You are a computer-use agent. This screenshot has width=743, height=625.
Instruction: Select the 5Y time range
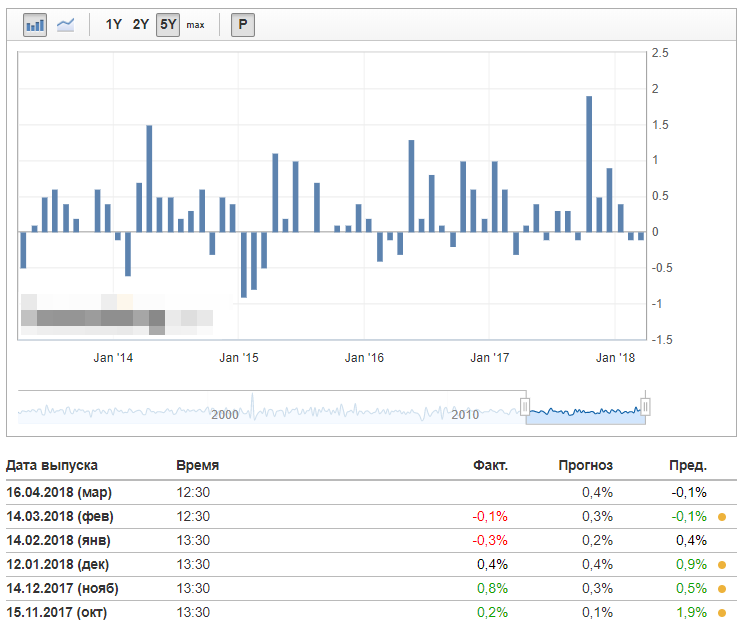(167, 25)
